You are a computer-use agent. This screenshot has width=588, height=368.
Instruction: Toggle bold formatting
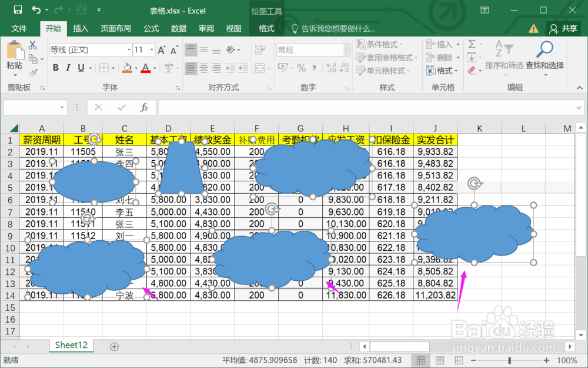coord(55,68)
